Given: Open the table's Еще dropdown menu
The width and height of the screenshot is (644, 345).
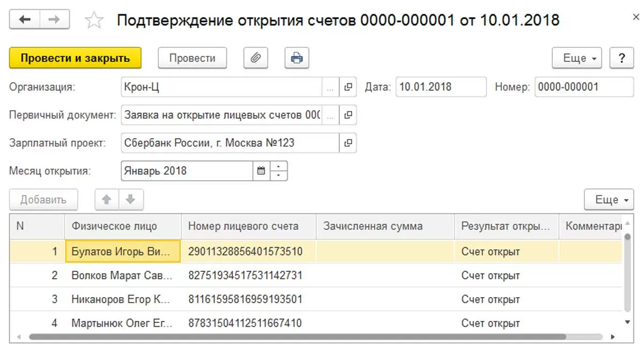Looking at the screenshot, I should click(609, 200).
